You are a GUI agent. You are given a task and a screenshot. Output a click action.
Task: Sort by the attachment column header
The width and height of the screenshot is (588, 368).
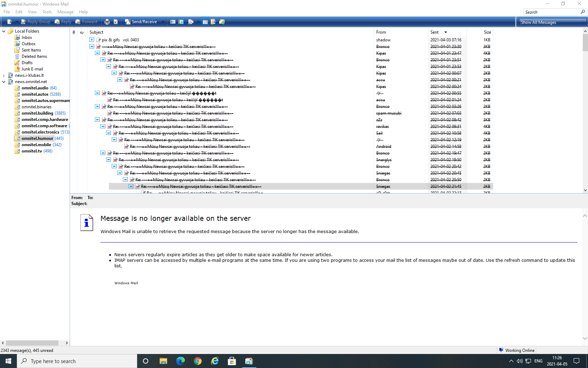[73, 32]
